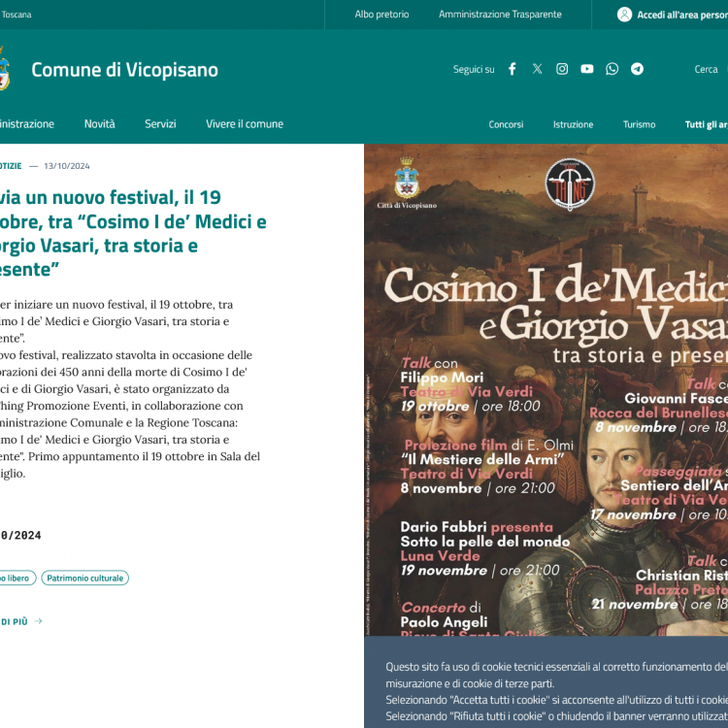Screen dimensions: 728x728
Task: Open Tutti gli argomenti link
Action: click(707, 124)
